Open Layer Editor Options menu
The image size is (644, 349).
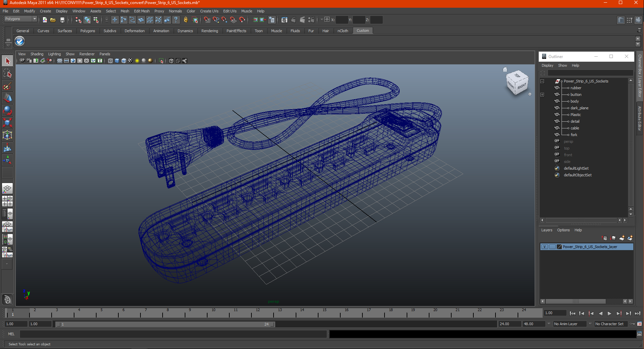(563, 230)
